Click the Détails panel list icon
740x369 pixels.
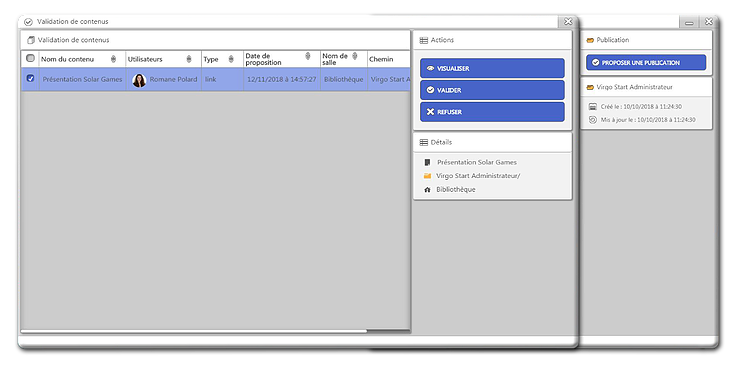click(424, 143)
